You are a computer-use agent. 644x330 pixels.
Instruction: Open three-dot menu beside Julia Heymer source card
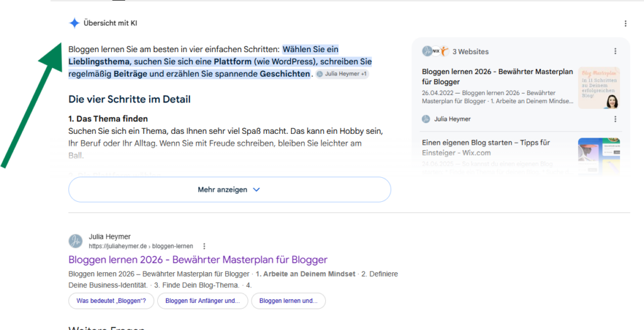615,119
